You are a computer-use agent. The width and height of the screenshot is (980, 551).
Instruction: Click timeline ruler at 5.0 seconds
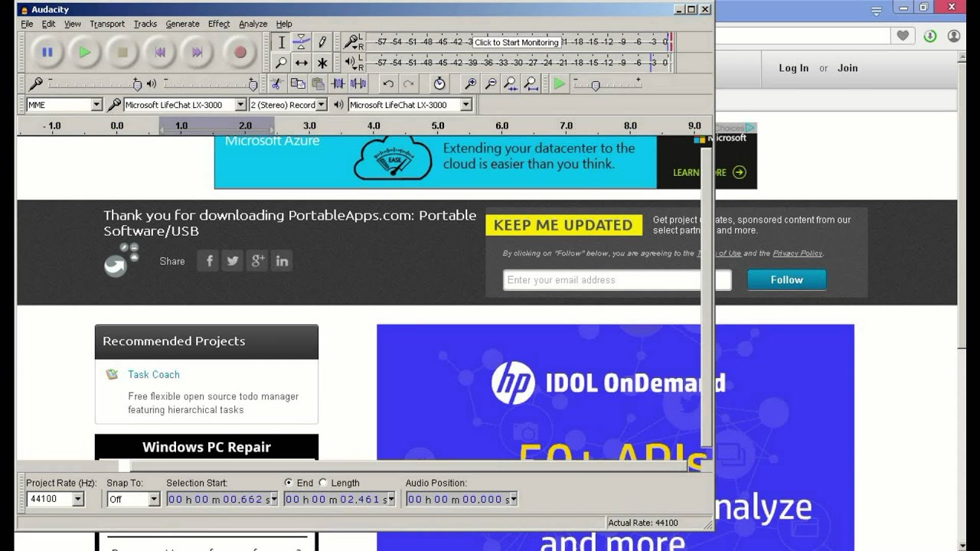[438, 126]
